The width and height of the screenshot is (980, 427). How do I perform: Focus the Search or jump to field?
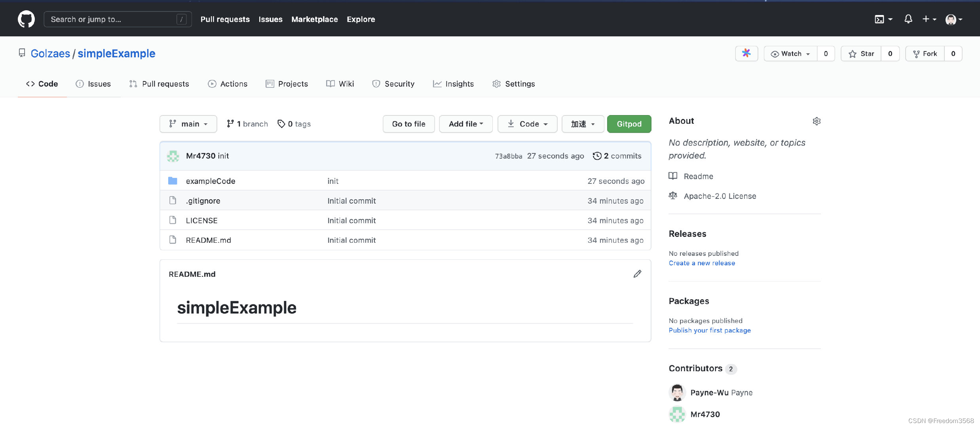(x=118, y=19)
